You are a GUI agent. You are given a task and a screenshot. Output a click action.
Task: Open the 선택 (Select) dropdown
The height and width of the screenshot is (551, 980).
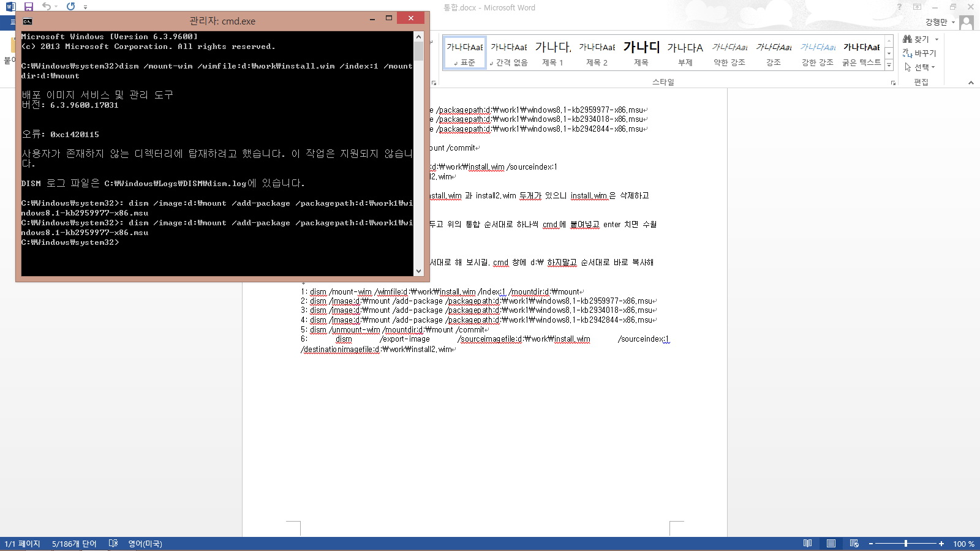click(920, 67)
